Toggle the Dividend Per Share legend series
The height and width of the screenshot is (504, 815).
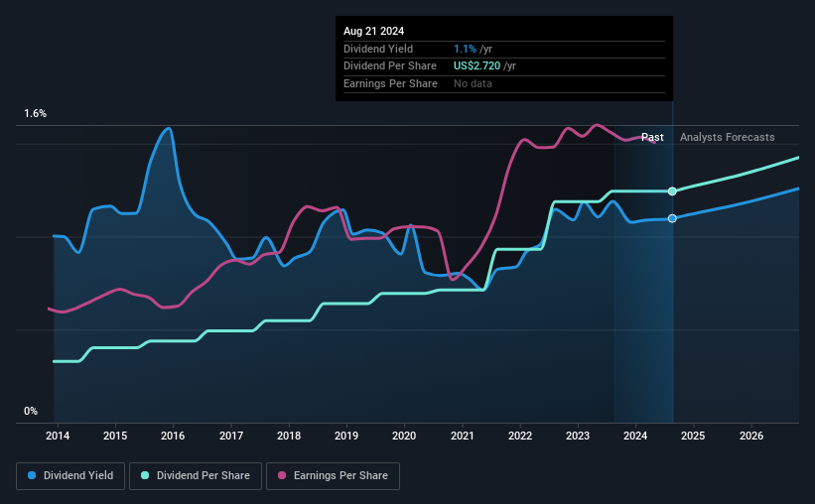(196, 475)
